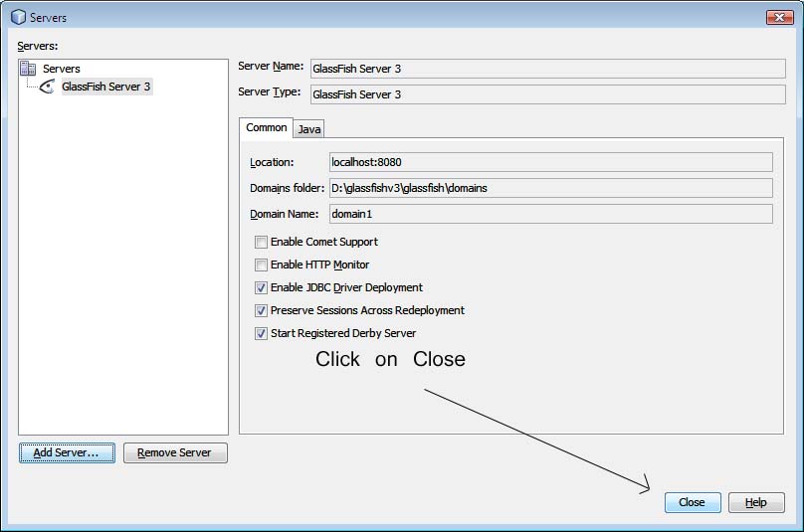This screenshot has width=804, height=532.
Task: Click the Domains folder field
Action: 550,188
